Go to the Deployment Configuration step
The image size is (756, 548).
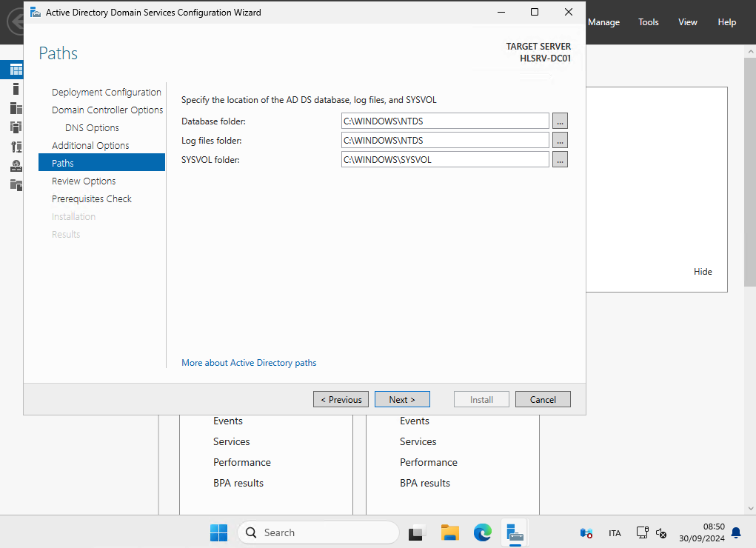pos(107,93)
